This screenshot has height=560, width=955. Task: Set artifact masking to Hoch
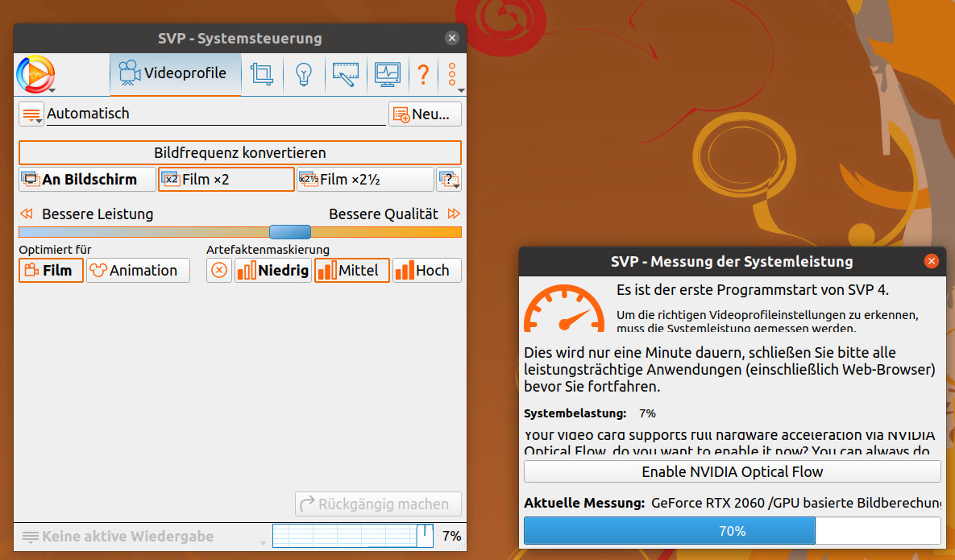click(426, 271)
